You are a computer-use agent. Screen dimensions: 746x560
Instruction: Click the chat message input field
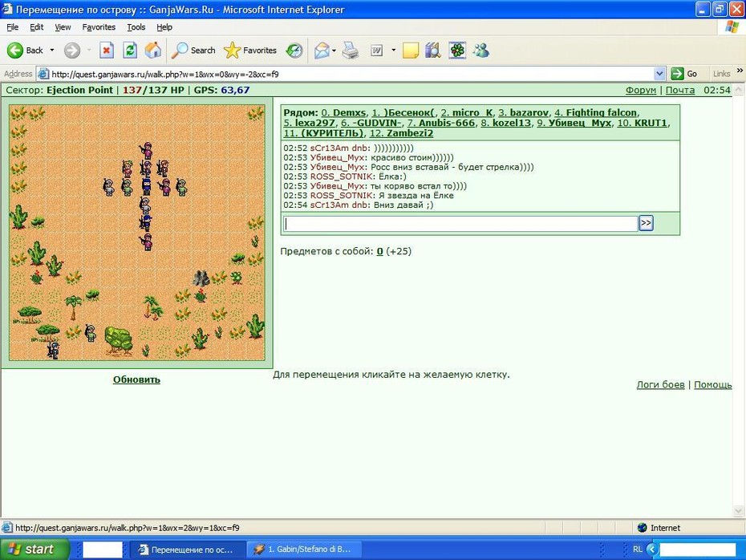(460, 224)
